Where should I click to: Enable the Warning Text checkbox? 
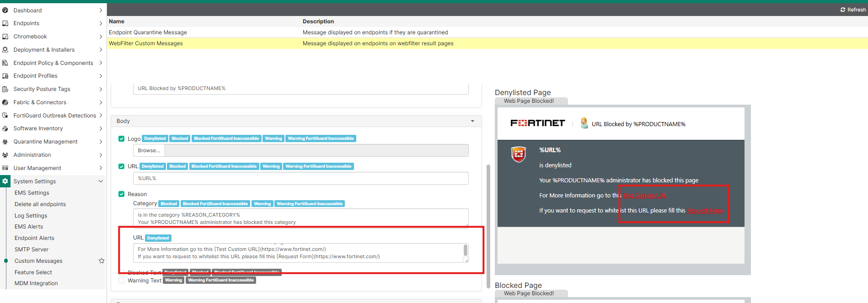pos(121,281)
